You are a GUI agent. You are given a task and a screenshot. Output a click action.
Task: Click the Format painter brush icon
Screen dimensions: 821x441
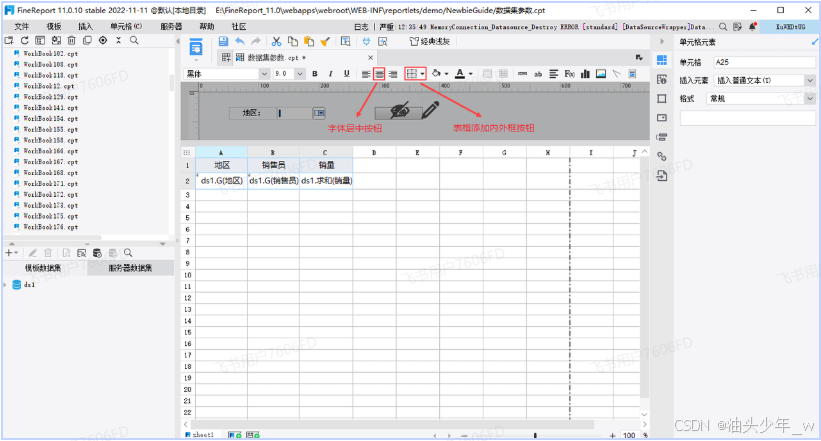(325, 41)
